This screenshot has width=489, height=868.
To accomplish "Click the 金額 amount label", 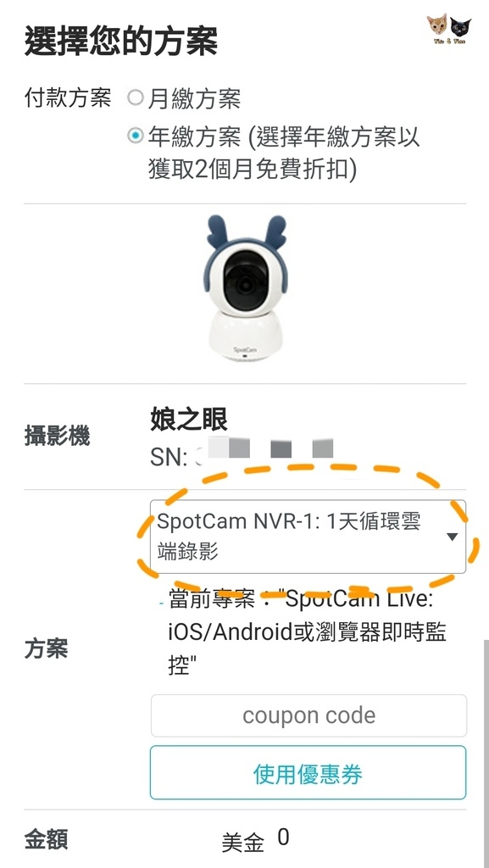I will [47, 840].
